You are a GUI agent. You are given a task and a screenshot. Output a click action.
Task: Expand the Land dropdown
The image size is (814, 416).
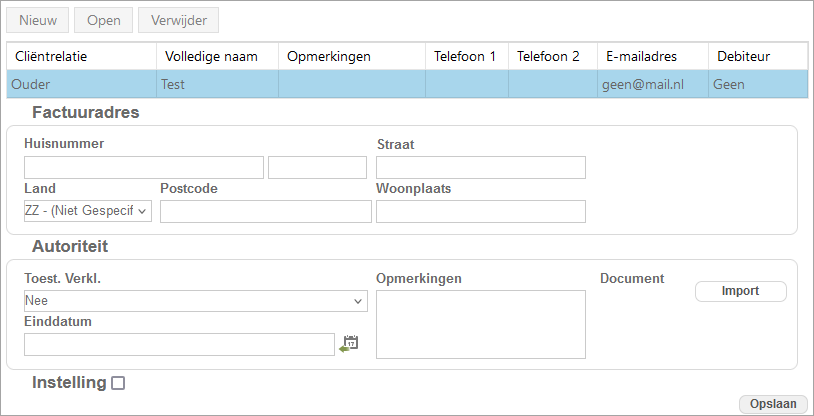coord(88,211)
